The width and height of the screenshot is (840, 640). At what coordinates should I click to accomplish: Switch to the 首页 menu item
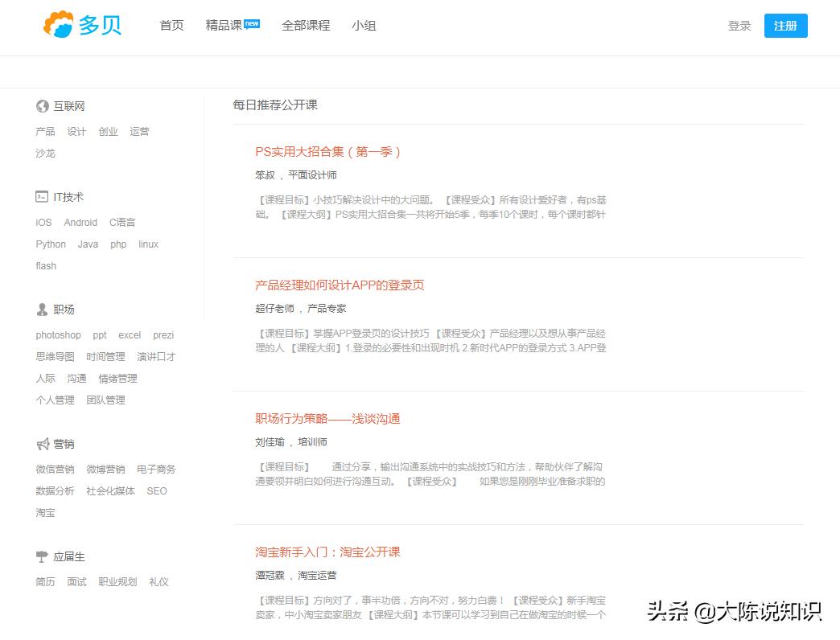click(x=171, y=25)
